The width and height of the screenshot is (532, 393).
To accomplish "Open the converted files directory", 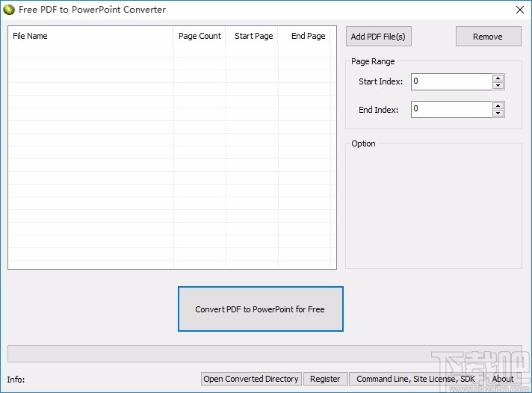I will point(251,379).
